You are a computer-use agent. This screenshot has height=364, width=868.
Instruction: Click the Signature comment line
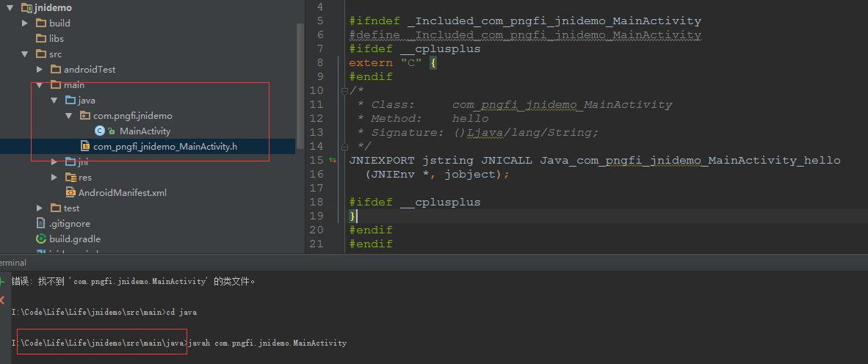tap(478, 133)
